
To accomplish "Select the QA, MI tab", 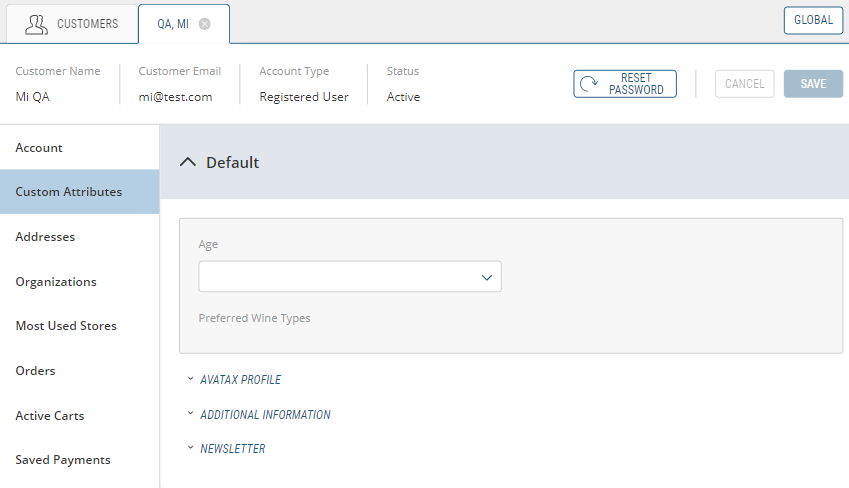I will (x=172, y=24).
